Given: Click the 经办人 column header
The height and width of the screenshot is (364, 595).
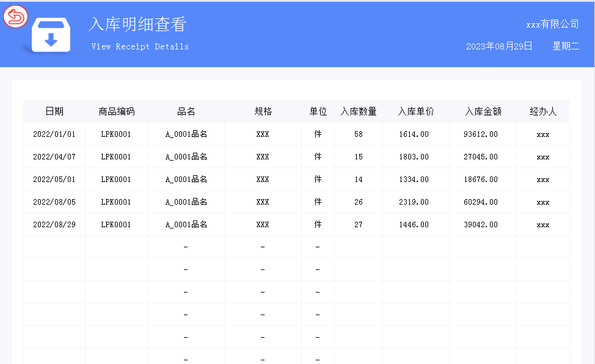Looking at the screenshot, I should coord(543,111).
